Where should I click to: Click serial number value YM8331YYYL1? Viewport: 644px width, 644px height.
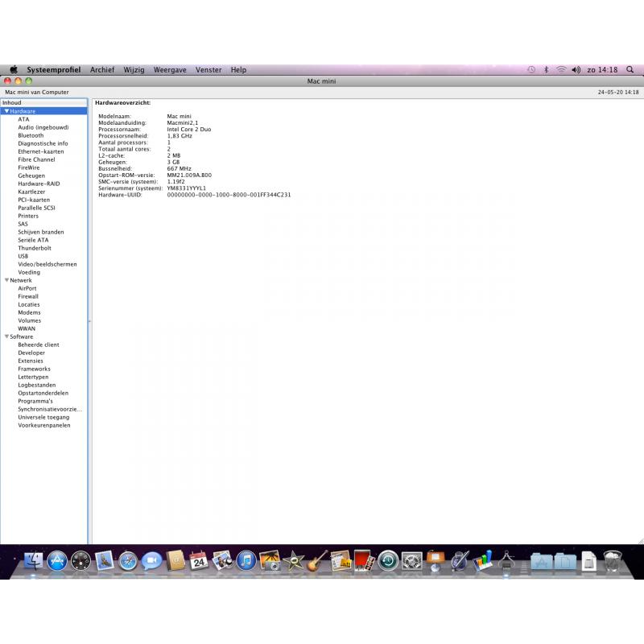[x=187, y=188]
